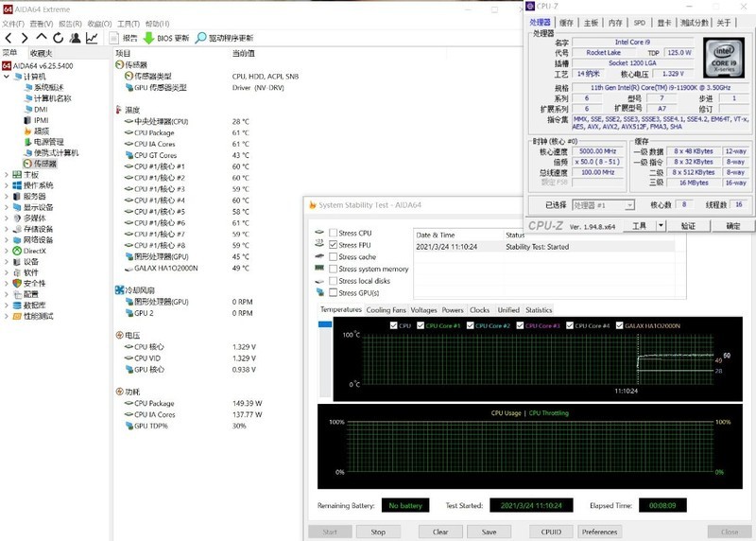Open the Preferences button
This screenshot has width=756, height=541.
click(599, 532)
